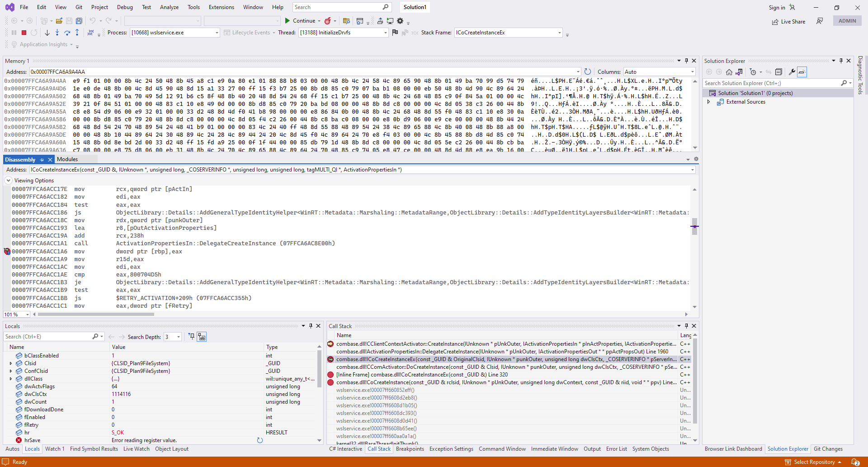868x467 pixels.
Task: Toggle Show Flagged Threads Only flag icon
Action: click(x=395, y=33)
